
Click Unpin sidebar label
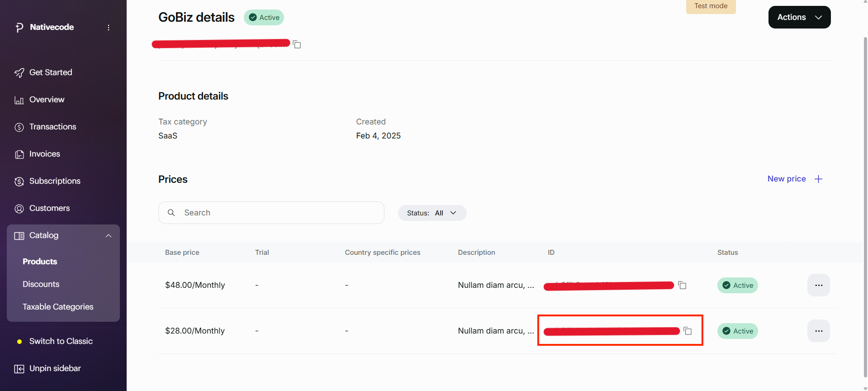click(x=55, y=368)
